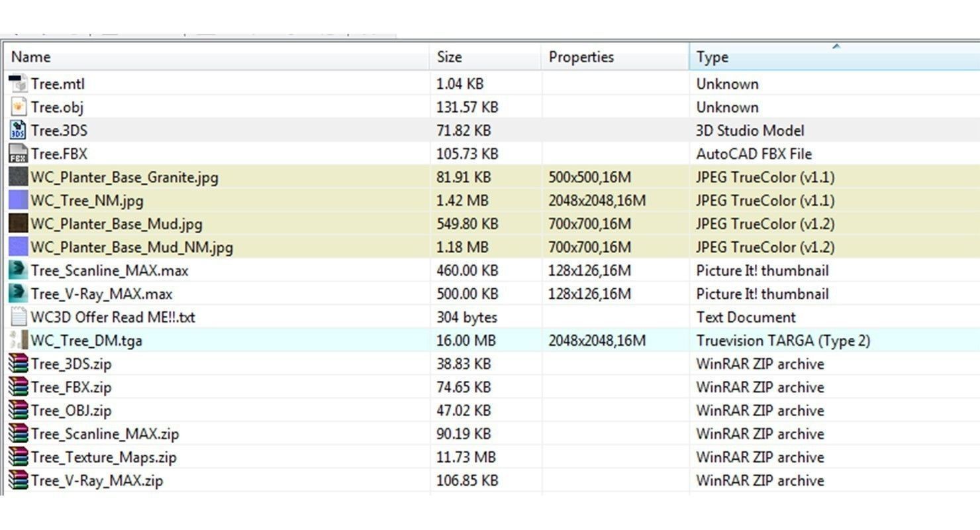Select the WinRAR icon for Tree_3DS.zip
This screenshot has height=530, width=980.
(19, 364)
